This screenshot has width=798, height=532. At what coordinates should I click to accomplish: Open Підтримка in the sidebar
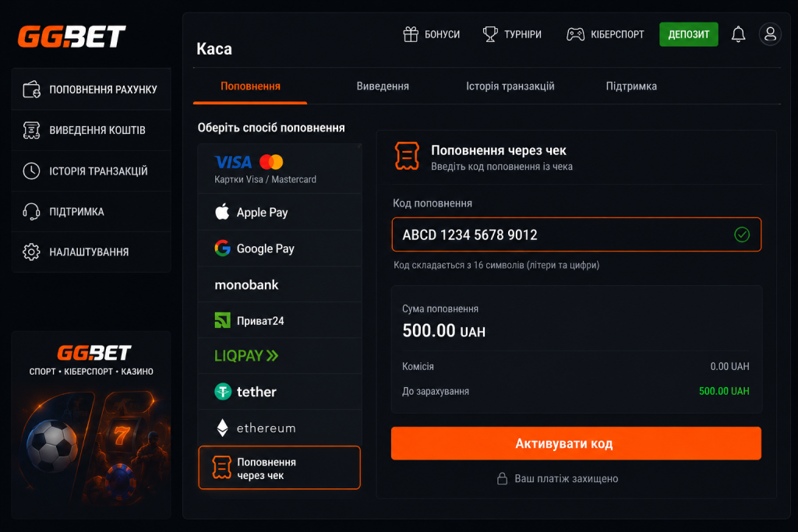91,212
